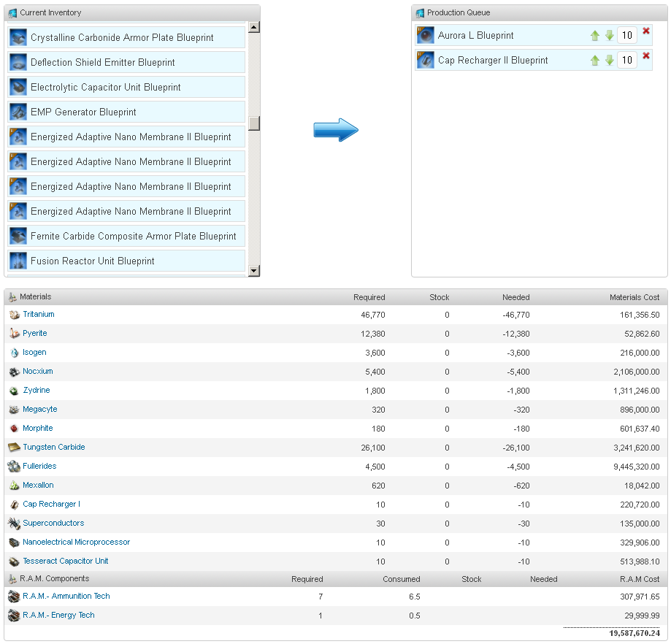Image resolution: width=671 pixels, height=644 pixels.
Task: Edit Cap Recharger II quantity field
Action: (626, 60)
